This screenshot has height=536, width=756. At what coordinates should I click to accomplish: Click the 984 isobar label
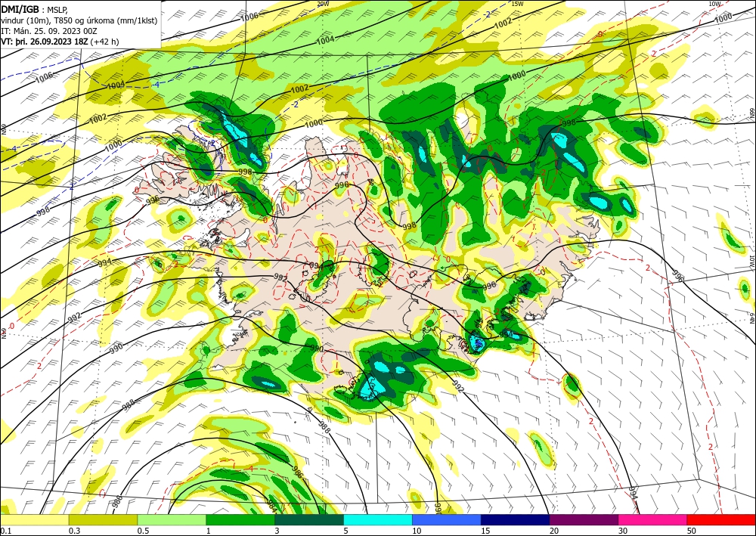point(271,504)
